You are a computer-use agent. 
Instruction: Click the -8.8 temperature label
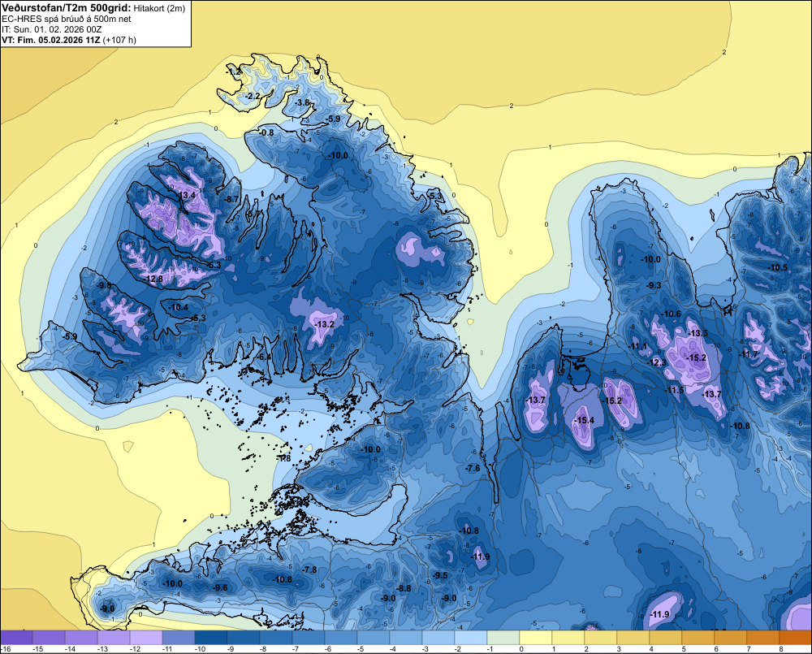(404, 588)
